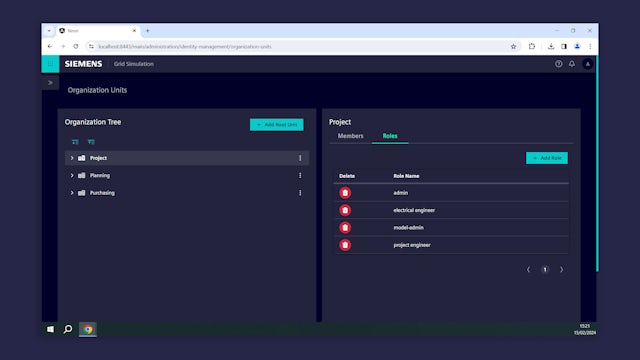This screenshot has width=640, height=360.
Task: Open more options for Project unit
Action: coord(300,158)
